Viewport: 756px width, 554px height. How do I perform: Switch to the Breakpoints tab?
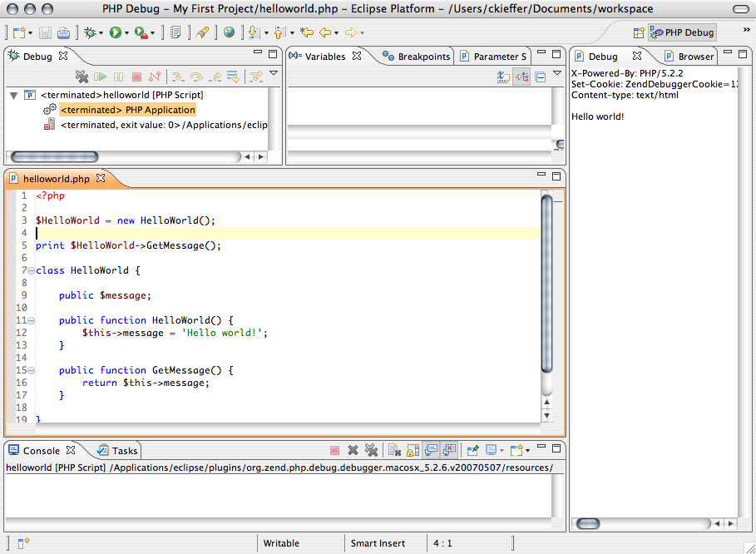tap(417, 57)
